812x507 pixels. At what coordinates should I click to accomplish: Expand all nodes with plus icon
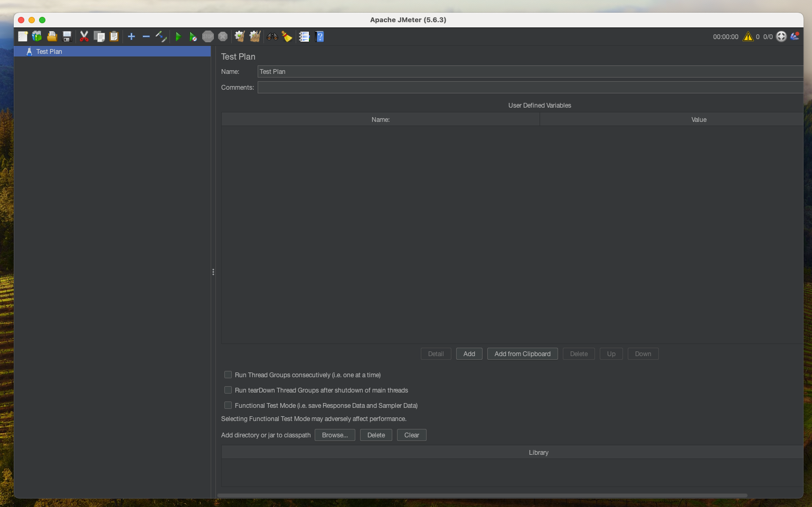pos(131,36)
